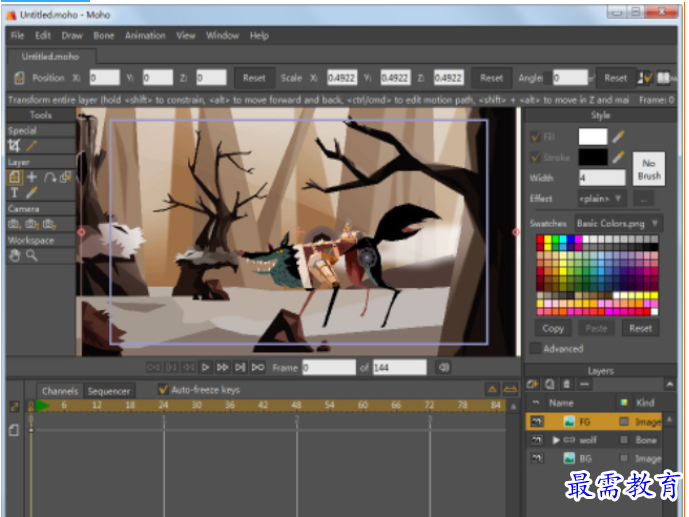Switch to the Channels tab

[60, 391]
